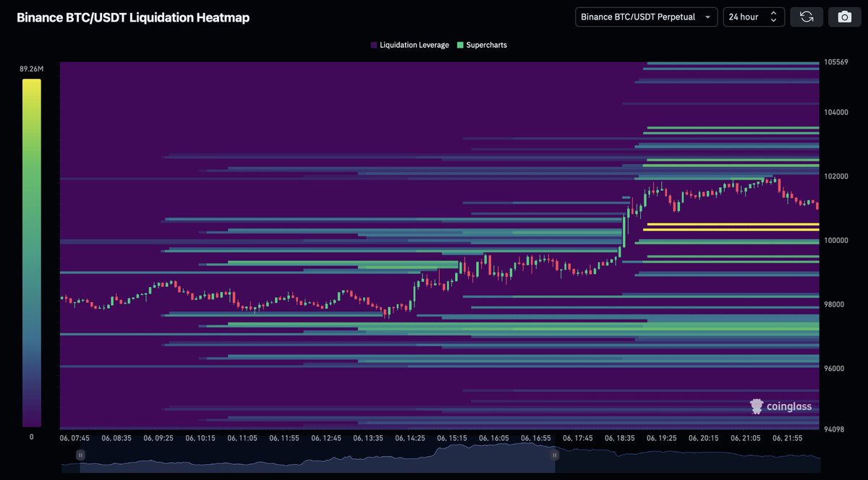This screenshot has width=868, height=480.
Task: Click the left pause handle on the timeline
Action: (x=80, y=455)
